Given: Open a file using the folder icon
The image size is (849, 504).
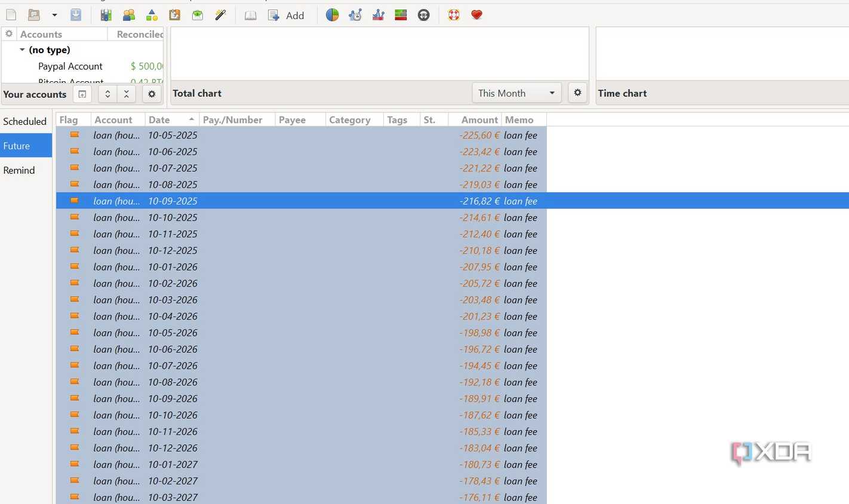Looking at the screenshot, I should 34,15.
